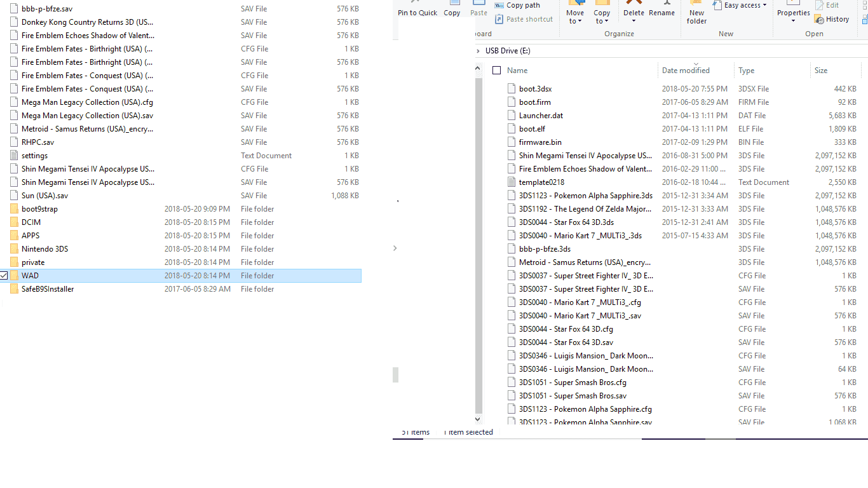The image size is (868, 488).
Task: Expand the arrow under the Properties button
Action: coord(794,21)
